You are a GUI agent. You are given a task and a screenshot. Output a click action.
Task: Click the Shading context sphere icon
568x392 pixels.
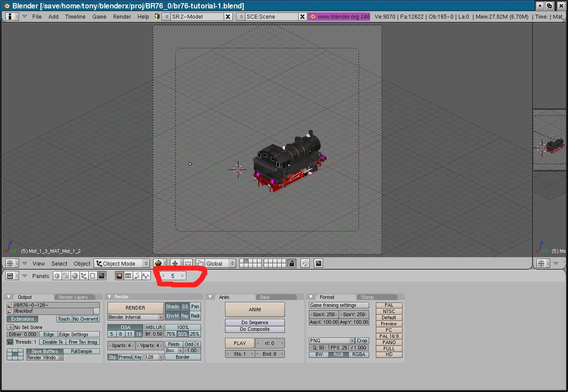75,276
